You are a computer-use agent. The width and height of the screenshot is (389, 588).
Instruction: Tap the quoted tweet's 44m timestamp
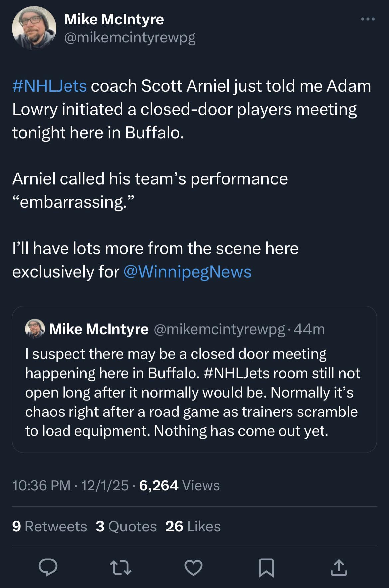tap(309, 329)
